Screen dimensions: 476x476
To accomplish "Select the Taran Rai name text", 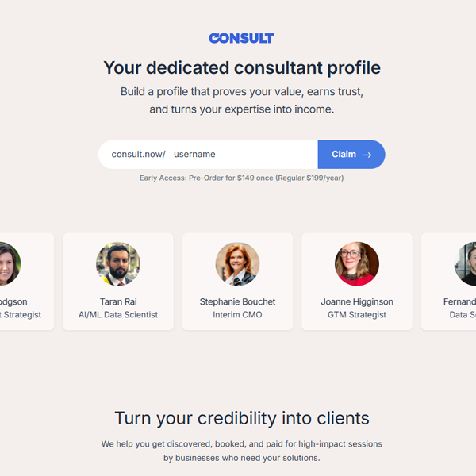I will [x=118, y=301].
